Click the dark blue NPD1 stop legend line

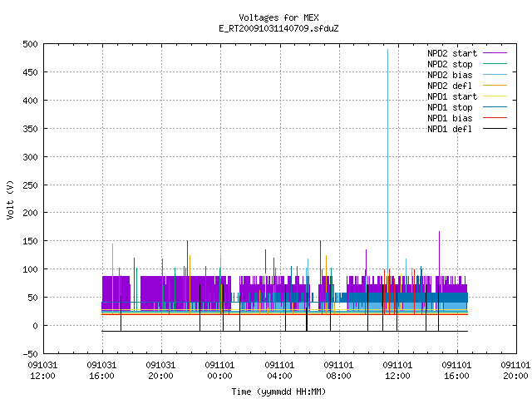coord(495,107)
